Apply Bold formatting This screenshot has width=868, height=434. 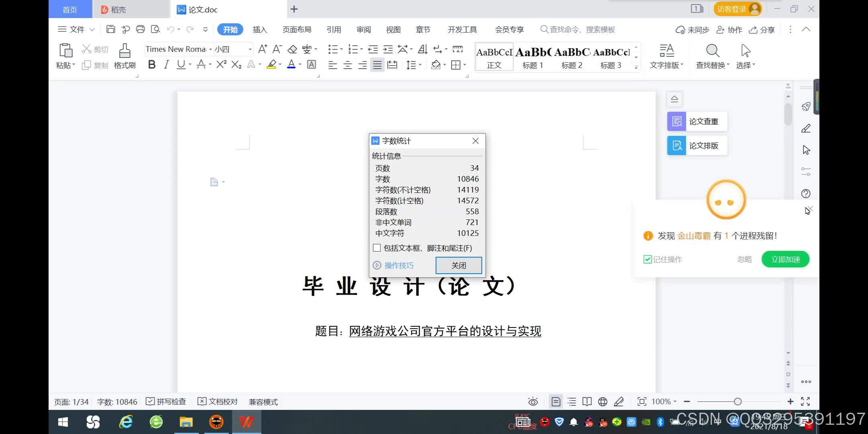pyautogui.click(x=151, y=64)
